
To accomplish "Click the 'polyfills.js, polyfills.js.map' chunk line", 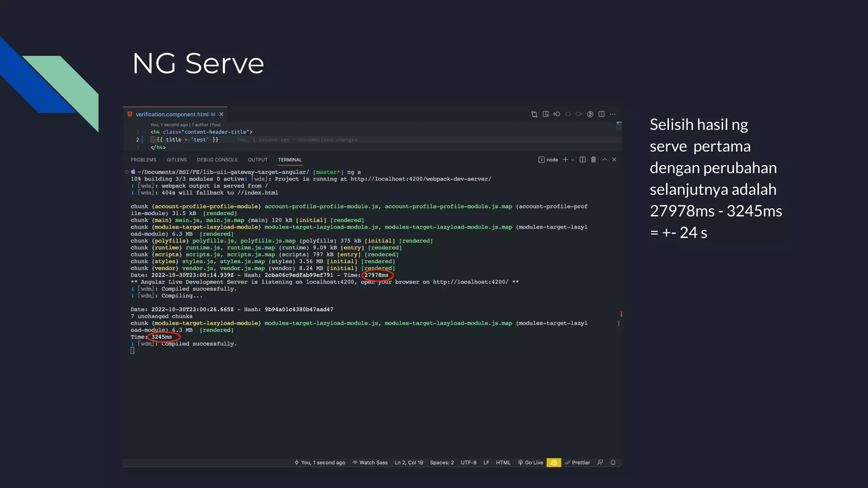I will point(281,241).
